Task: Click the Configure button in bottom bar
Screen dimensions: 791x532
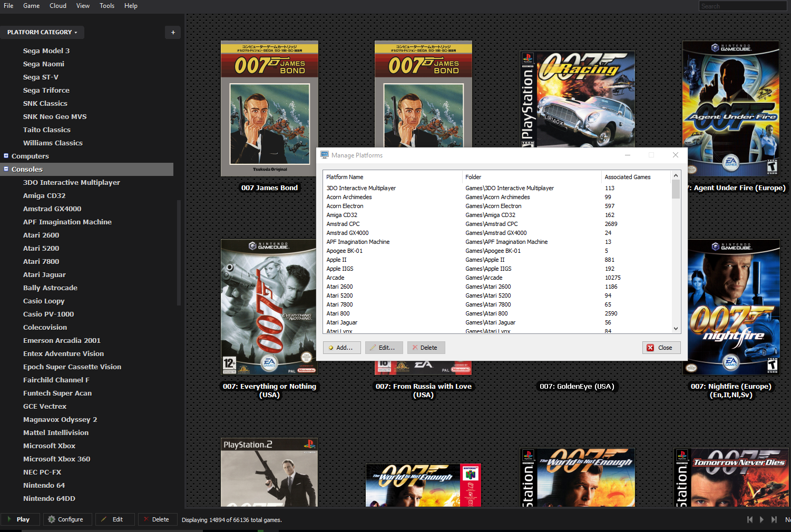Action: [67, 519]
